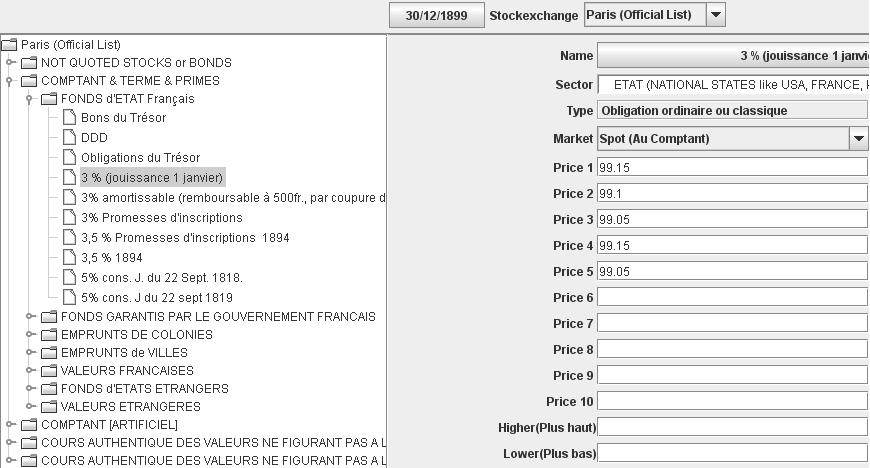Open the Stockexchange dropdown arrow

pos(715,15)
